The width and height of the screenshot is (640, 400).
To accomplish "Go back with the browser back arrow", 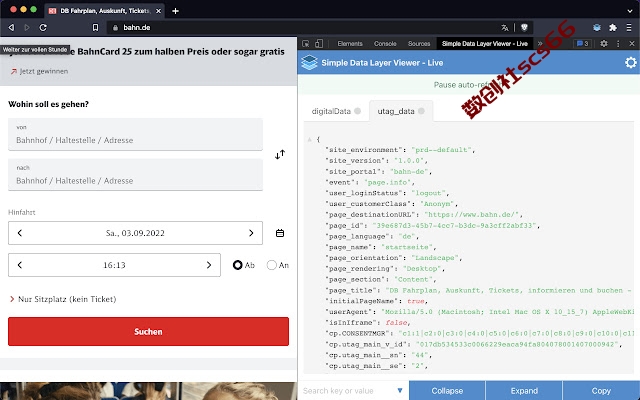I will [11, 27].
